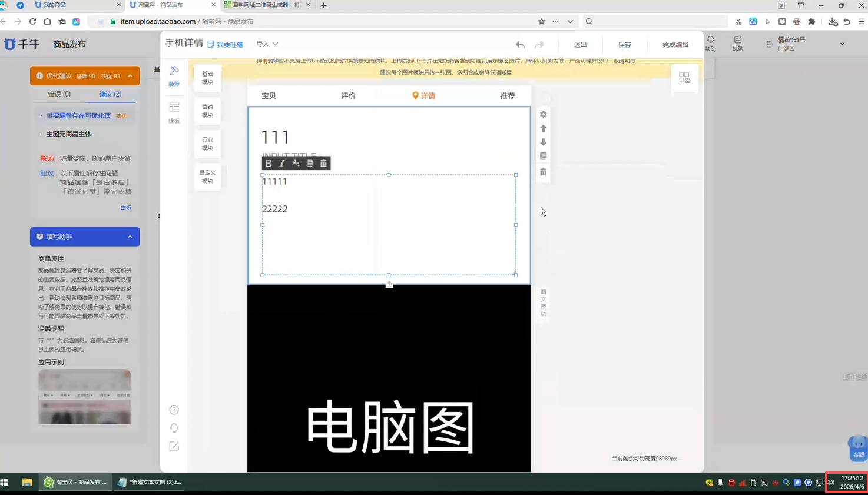The image size is (868, 495).
Task: Click the 完成编辑 button
Action: point(675,45)
